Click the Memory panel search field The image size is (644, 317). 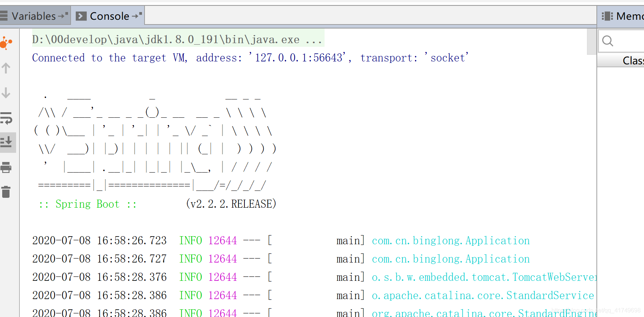click(x=622, y=41)
